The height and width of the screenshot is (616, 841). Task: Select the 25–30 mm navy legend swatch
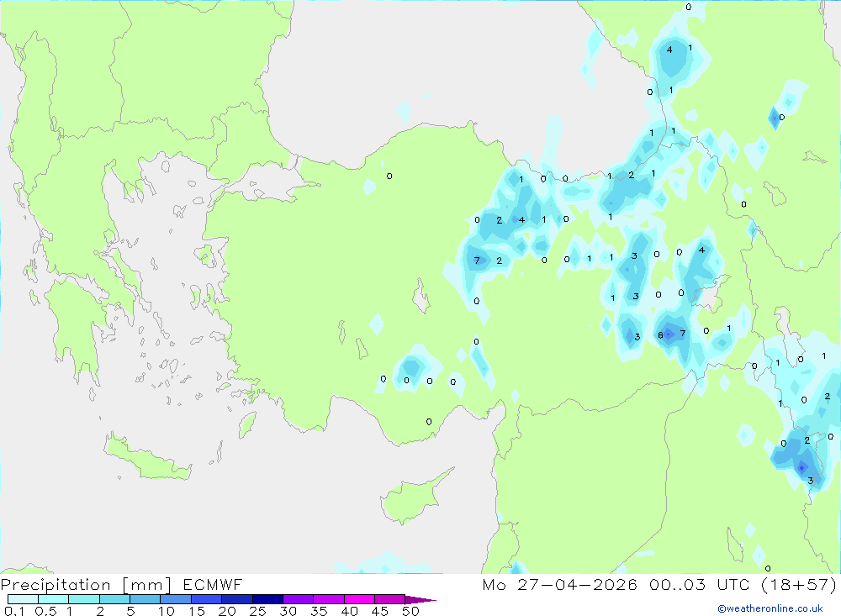coord(267,599)
